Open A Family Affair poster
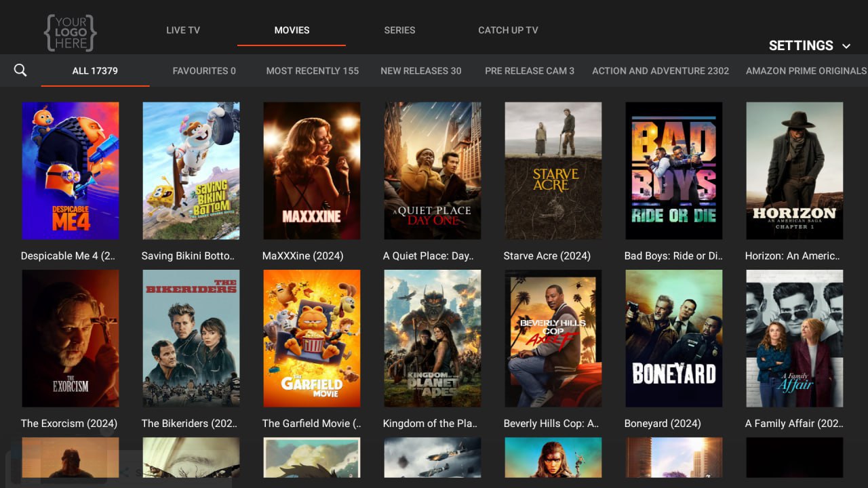The width and height of the screenshot is (868, 488). [x=795, y=339]
